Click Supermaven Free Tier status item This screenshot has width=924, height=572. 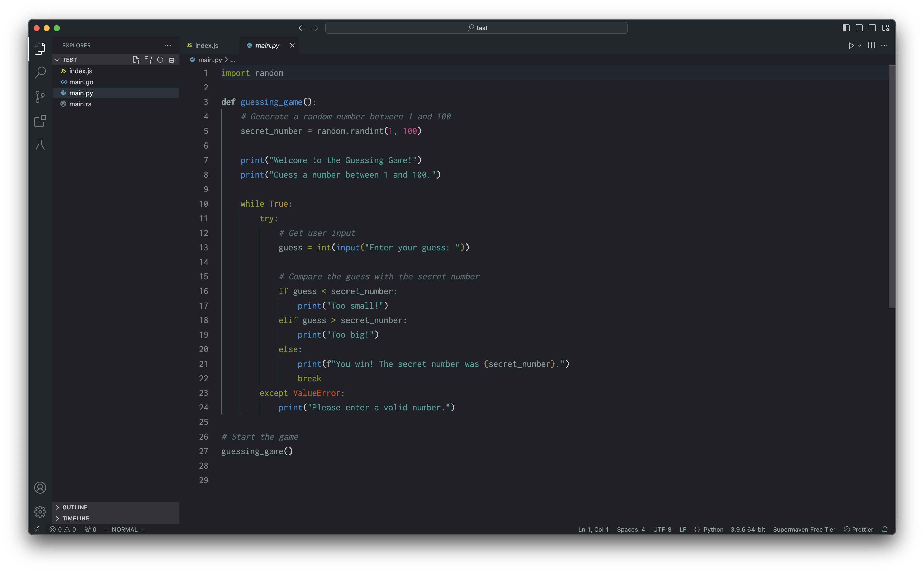tap(804, 529)
